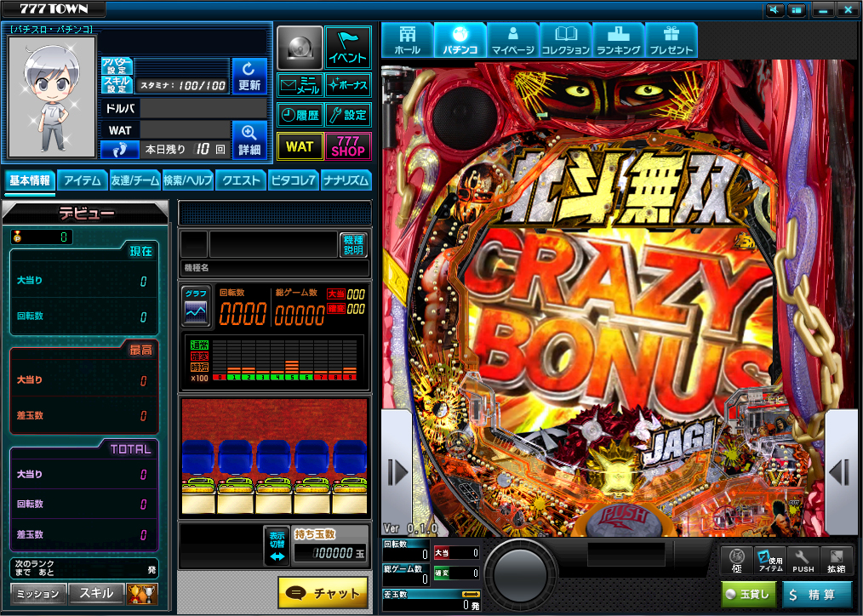Image resolution: width=863 pixels, height=616 pixels.
Task: Minimize the 777 TOWN window
Action: tap(823, 10)
